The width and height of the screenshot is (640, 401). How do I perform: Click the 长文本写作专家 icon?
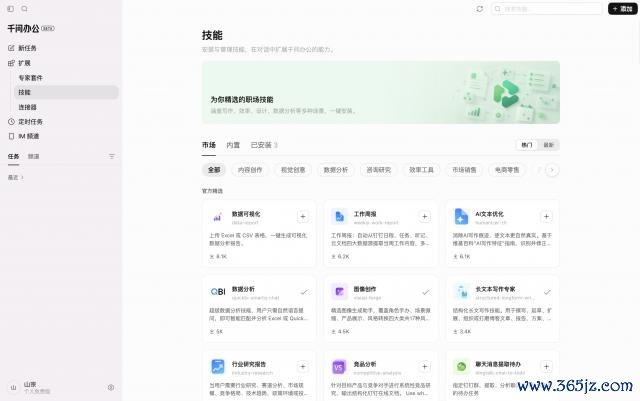(461, 292)
